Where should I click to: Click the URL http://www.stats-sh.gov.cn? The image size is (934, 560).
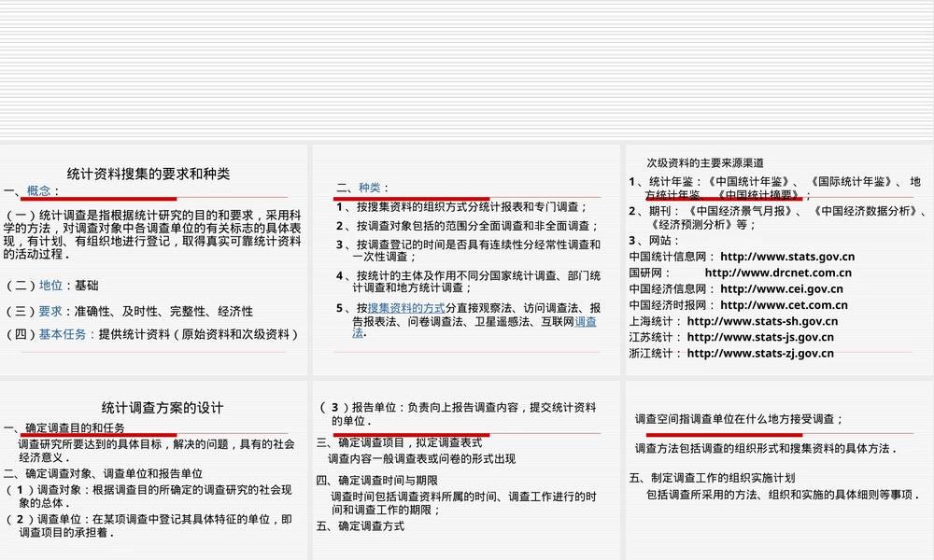[762, 321]
